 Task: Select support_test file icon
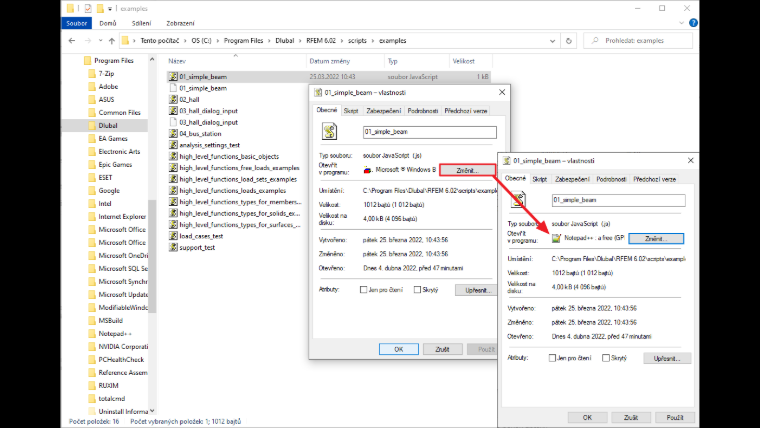(173, 247)
